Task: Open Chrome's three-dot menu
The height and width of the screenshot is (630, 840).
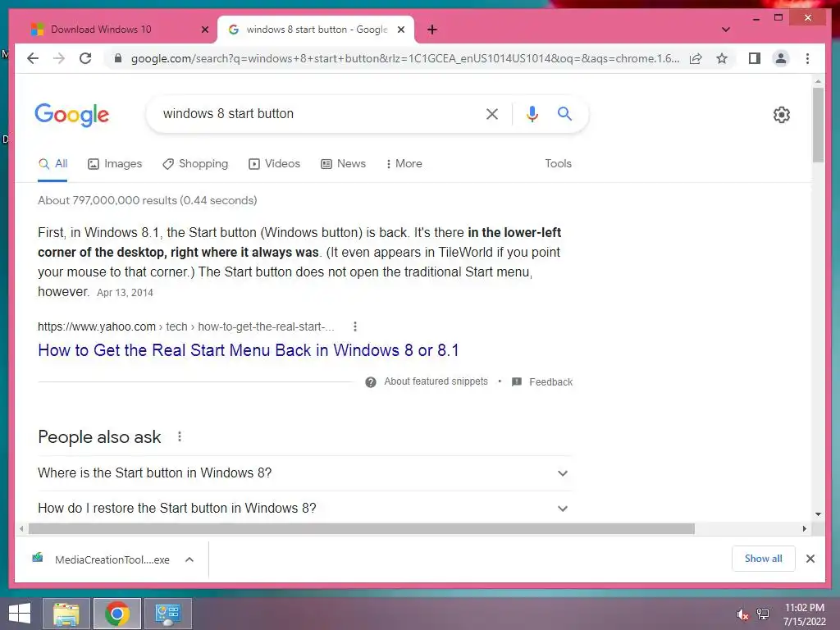Action: tap(807, 58)
